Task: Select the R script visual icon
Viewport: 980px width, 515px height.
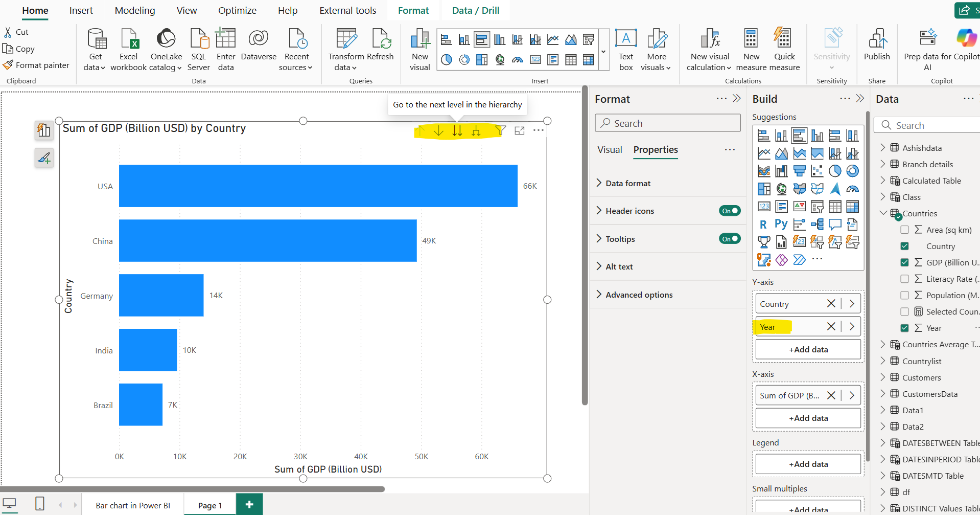Action: coord(763,224)
